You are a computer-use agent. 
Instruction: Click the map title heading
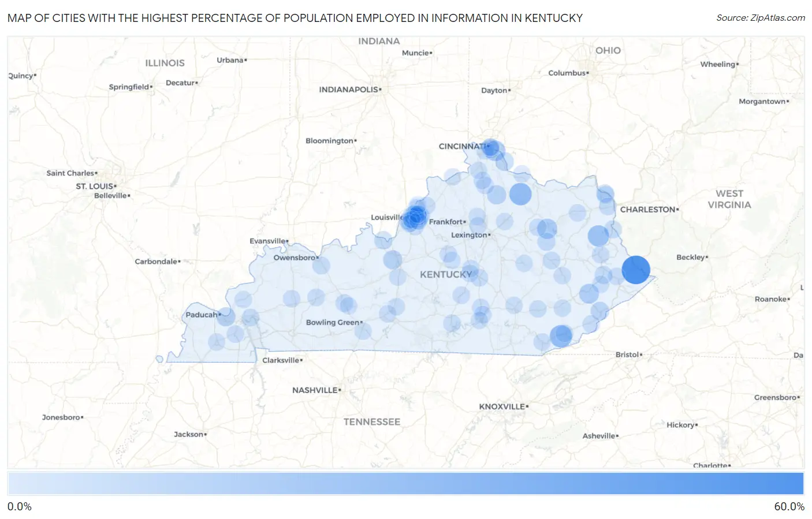click(x=295, y=18)
